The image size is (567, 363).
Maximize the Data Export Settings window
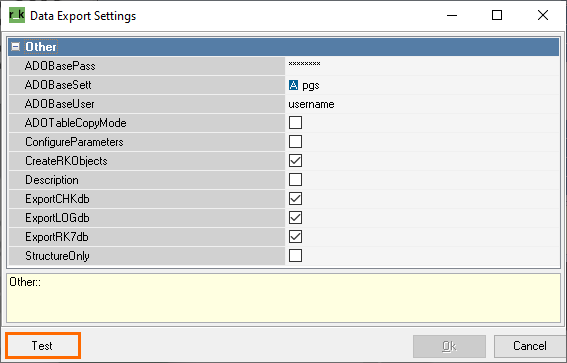(x=497, y=15)
